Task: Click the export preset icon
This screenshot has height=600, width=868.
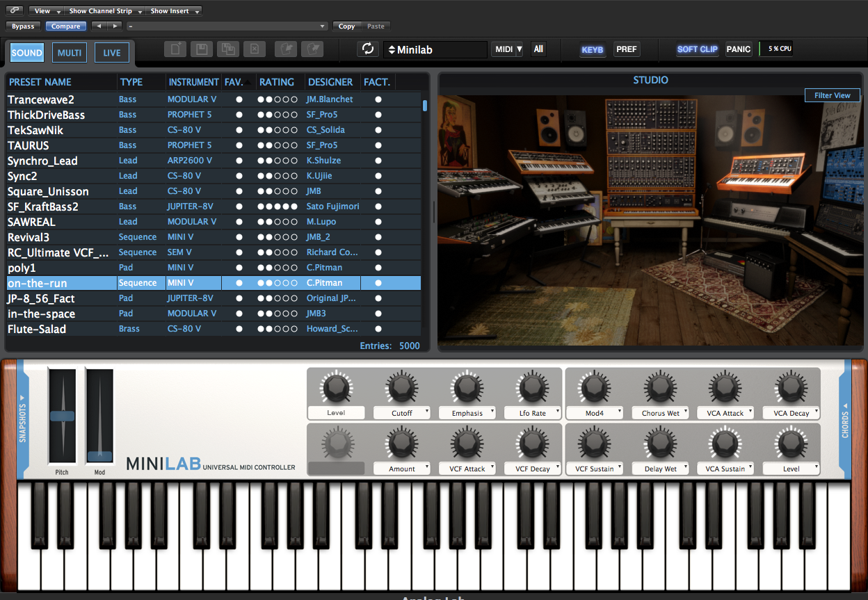Action: tap(312, 49)
